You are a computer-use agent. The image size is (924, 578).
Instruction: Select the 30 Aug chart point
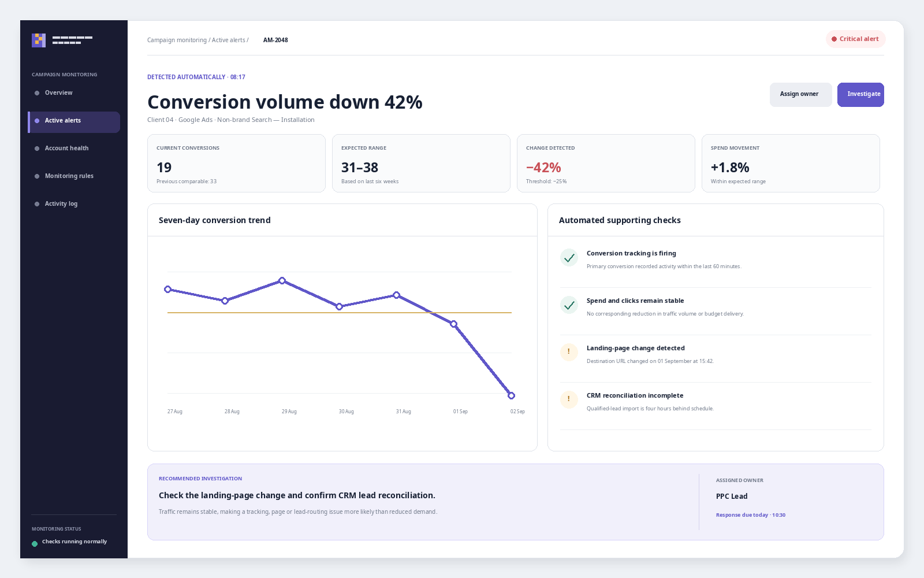click(x=339, y=306)
